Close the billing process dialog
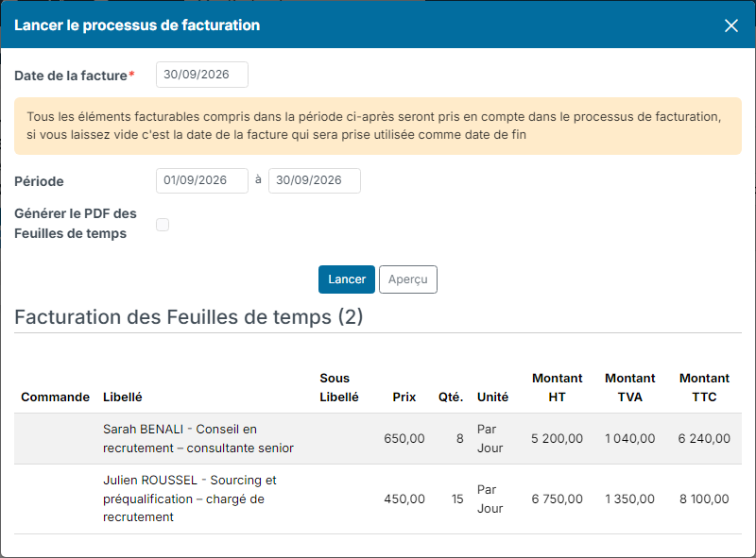The width and height of the screenshot is (756, 558). pyautogui.click(x=730, y=25)
